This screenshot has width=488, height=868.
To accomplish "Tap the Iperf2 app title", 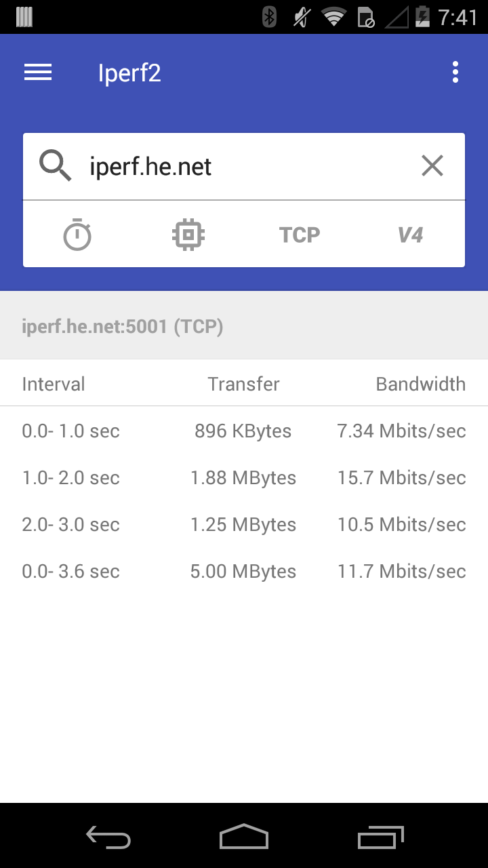I will (x=129, y=73).
